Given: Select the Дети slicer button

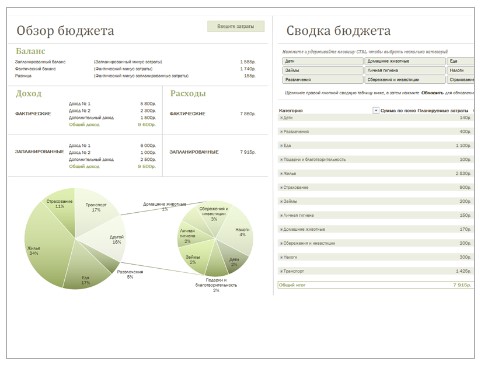Looking at the screenshot, I should click(x=323, y=61).
